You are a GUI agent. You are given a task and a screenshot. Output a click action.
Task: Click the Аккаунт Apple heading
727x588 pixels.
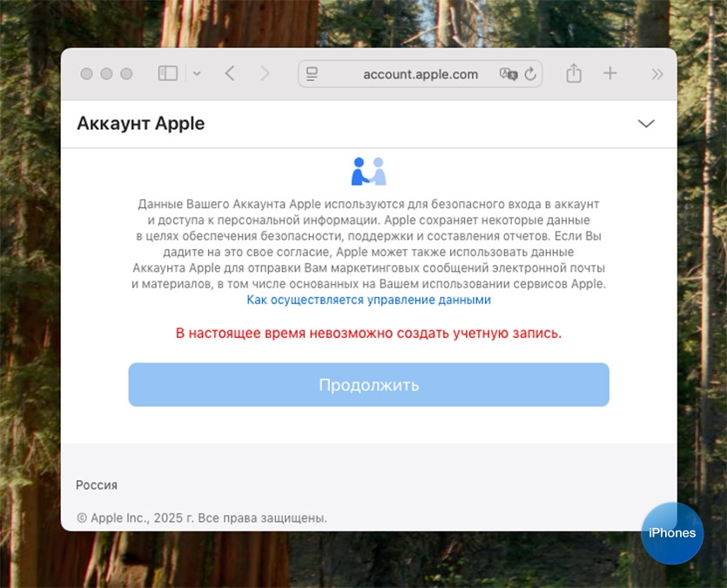[x=140, y=124]
